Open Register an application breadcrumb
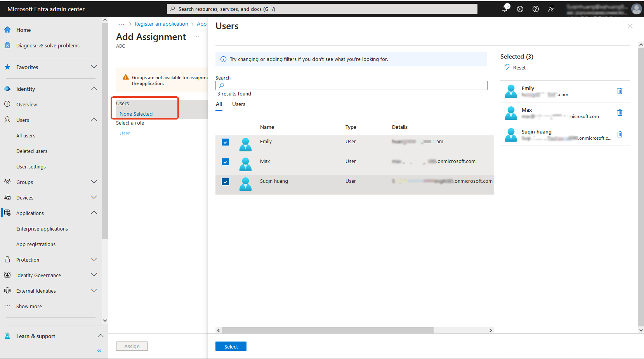Viewport: 644px width, 359px height. coord(161,24)
